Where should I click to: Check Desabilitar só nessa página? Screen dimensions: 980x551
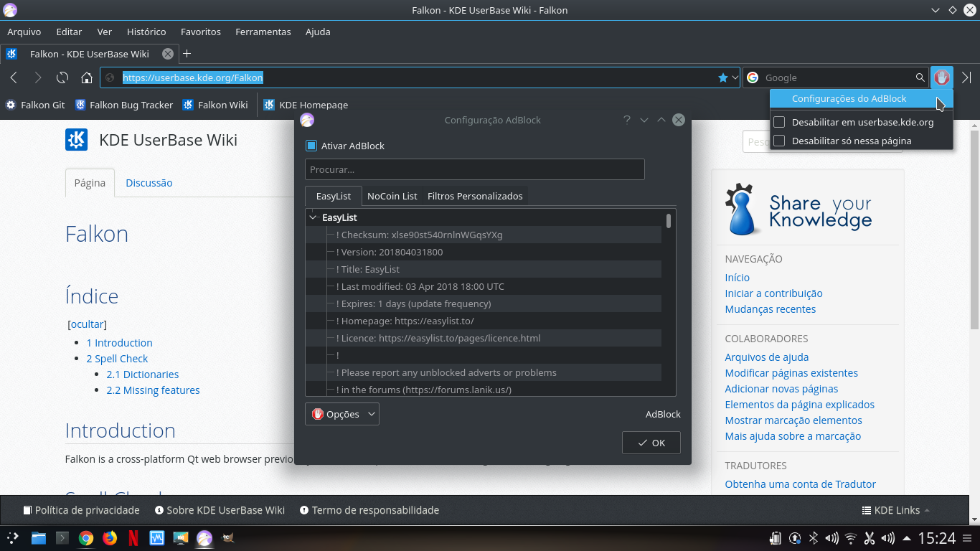coord(779,141)
